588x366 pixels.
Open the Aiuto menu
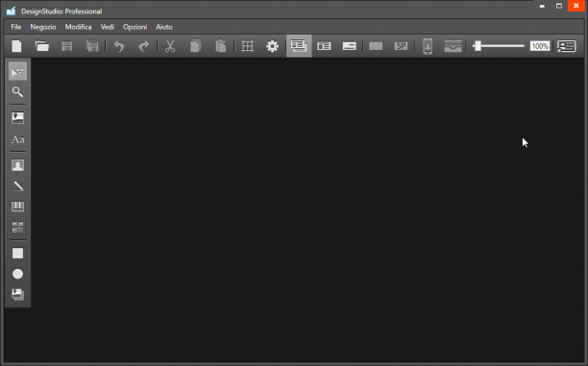click(x=164, y=27)
